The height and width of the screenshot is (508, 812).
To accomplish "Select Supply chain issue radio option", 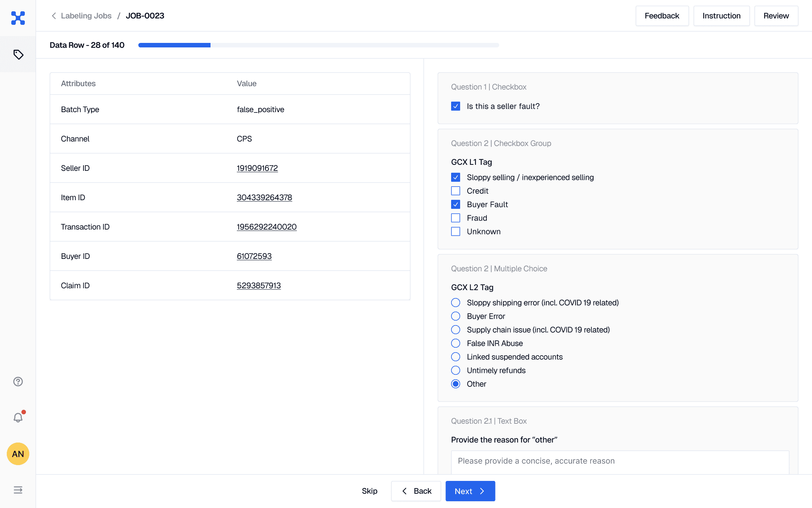I will tap(456, 330).
